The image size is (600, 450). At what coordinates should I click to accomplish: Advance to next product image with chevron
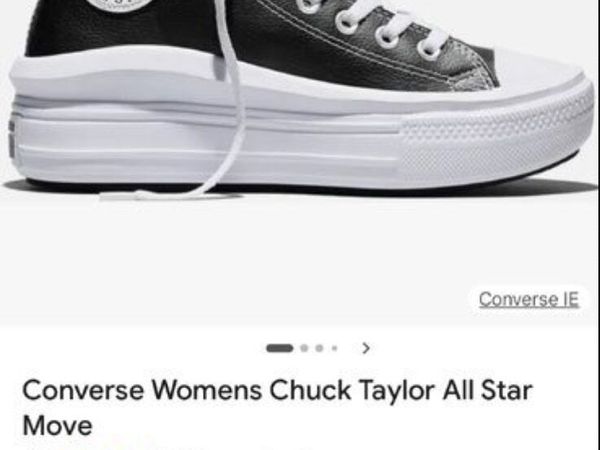[x=366, y=348]
